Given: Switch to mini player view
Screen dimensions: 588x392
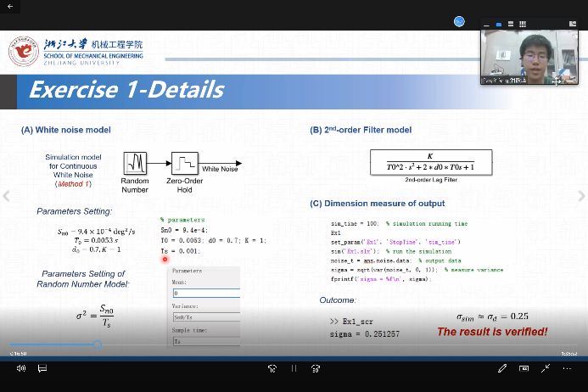Looking at the screenshot, I should [x=524, y=368].
